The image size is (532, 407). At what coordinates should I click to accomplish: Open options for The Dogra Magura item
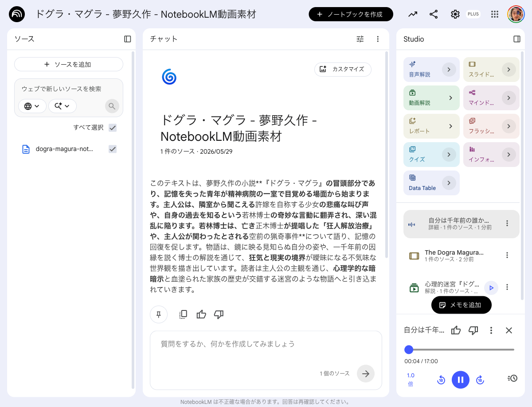tap(508, 255)
